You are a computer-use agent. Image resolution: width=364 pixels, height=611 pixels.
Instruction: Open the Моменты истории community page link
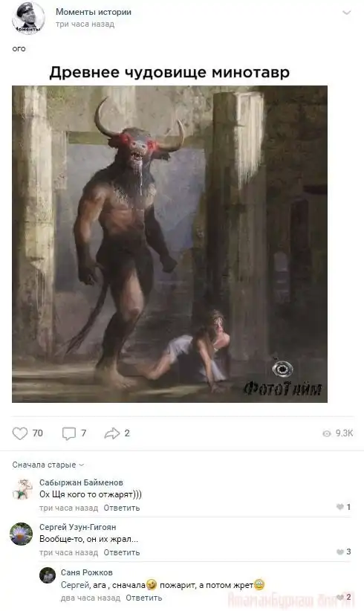pos(94,12)
